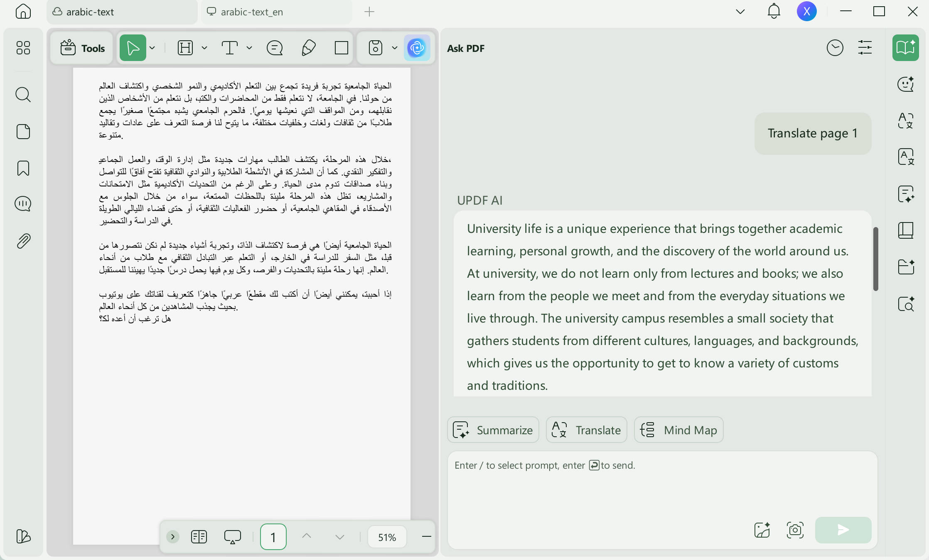Image resolution: width=929 pixels, height=560 pixels.
Task: Click the book icon in right sidebar
Action: [906, 230]
